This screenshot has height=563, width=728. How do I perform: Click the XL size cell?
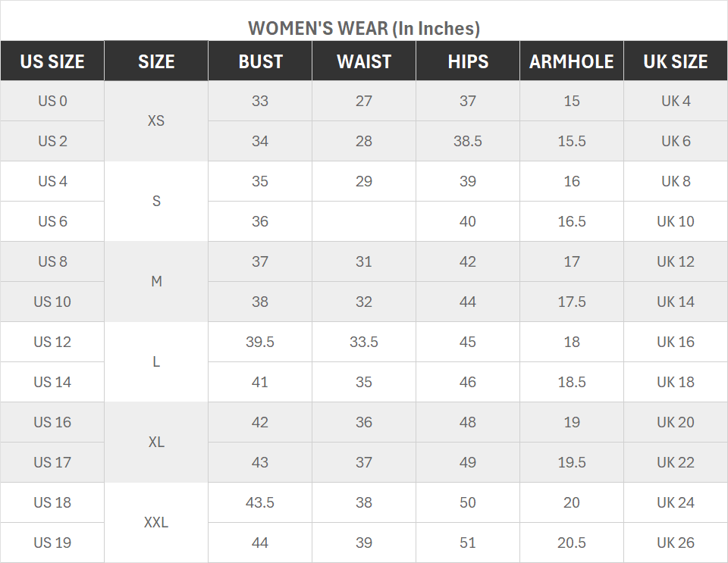156,443
